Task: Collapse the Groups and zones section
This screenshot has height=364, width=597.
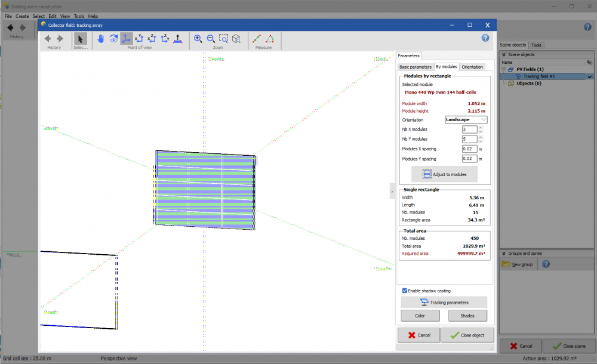Action: point(504,254)
